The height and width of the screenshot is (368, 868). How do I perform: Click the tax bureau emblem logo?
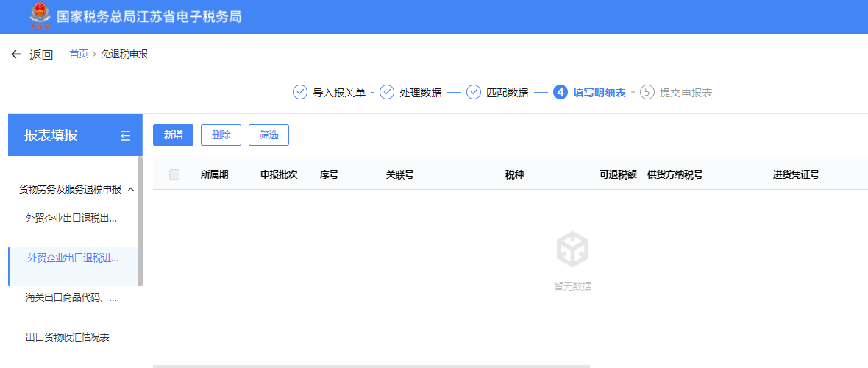tap(40, 16)
